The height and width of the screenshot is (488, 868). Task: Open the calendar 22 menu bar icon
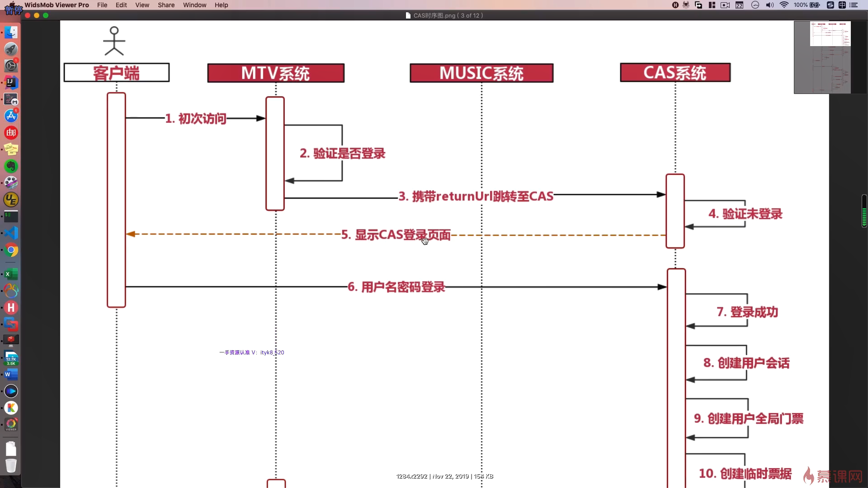coord(740,5)
